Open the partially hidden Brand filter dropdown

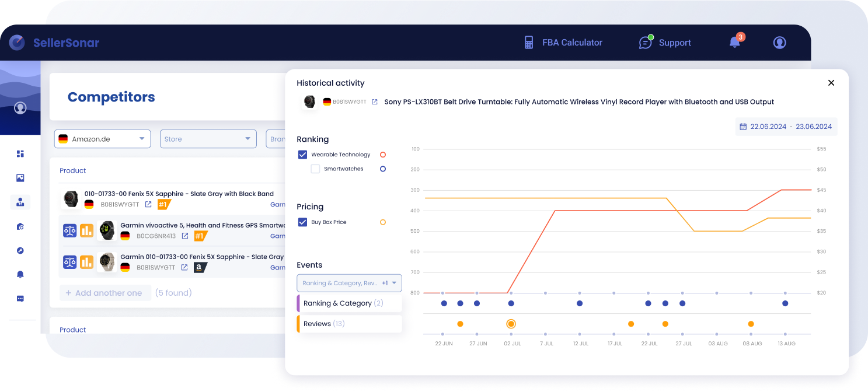[x=276, y=139]
